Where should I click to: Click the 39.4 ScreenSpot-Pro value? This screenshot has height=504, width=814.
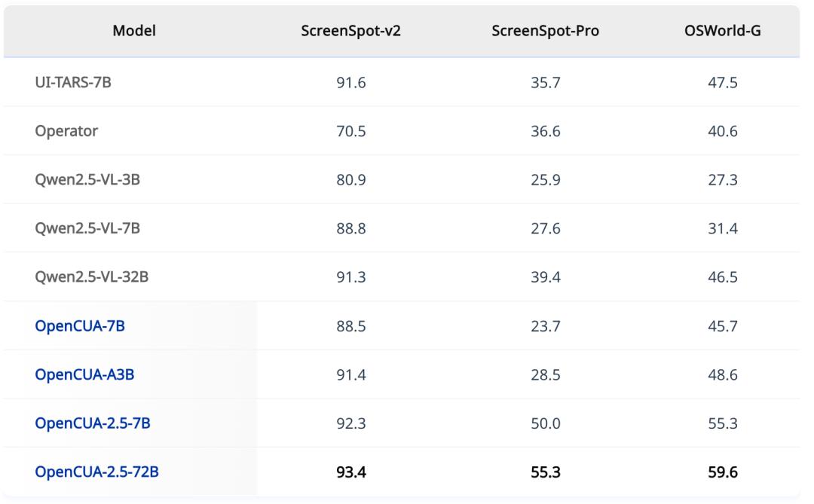[x=545, y=276]
